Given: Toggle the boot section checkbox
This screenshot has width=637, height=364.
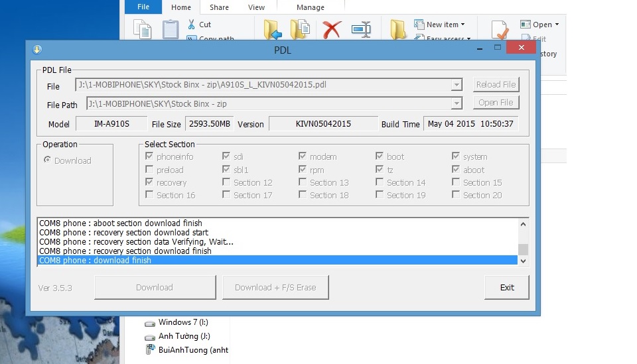Looking at the screenshot, I should click(380, 156).
